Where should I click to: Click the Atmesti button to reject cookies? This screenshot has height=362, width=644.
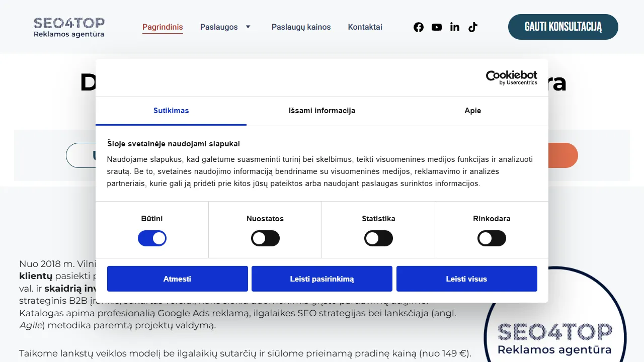pyautogui.click(x=177, y=279)
